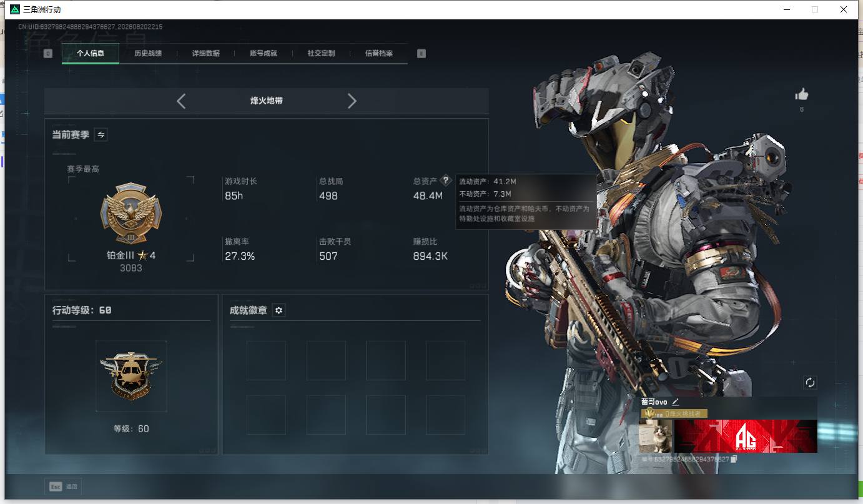
Task: Click the swap icon next to 当前赛季
Action: pos(101,134)
